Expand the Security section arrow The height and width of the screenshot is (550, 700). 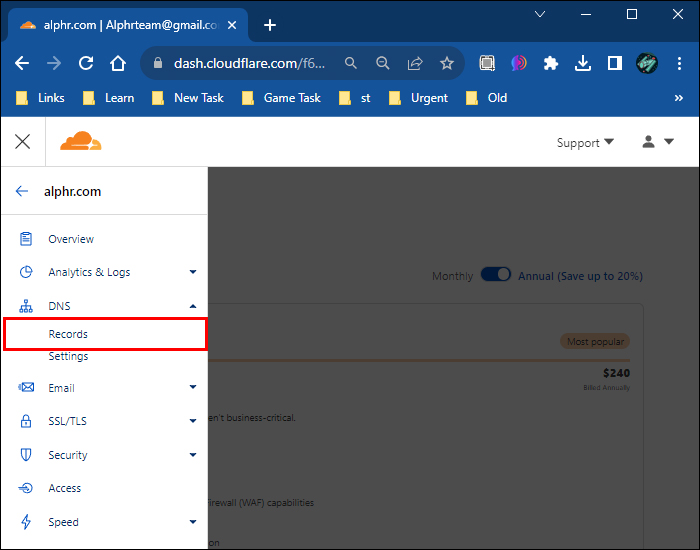[193, 455]
